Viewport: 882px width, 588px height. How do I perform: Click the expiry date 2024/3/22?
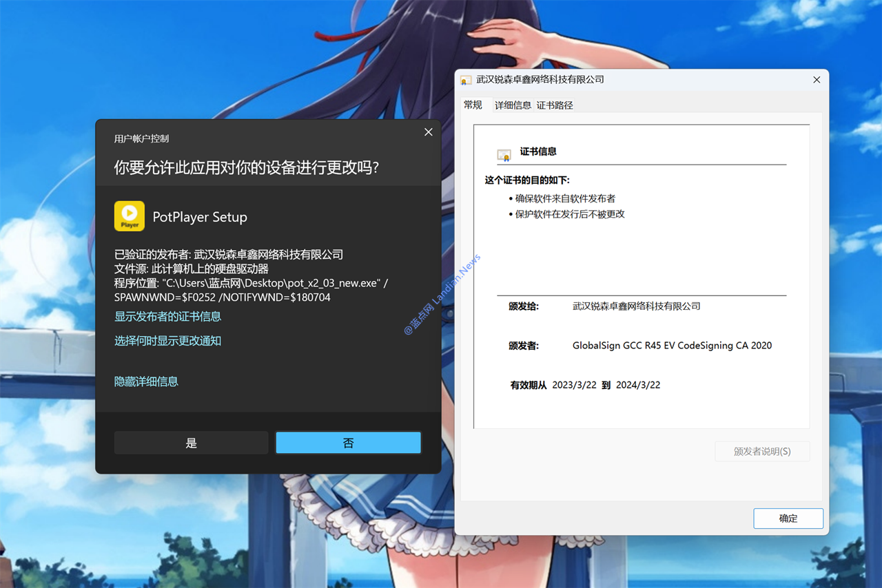click(x=638, y=385)
